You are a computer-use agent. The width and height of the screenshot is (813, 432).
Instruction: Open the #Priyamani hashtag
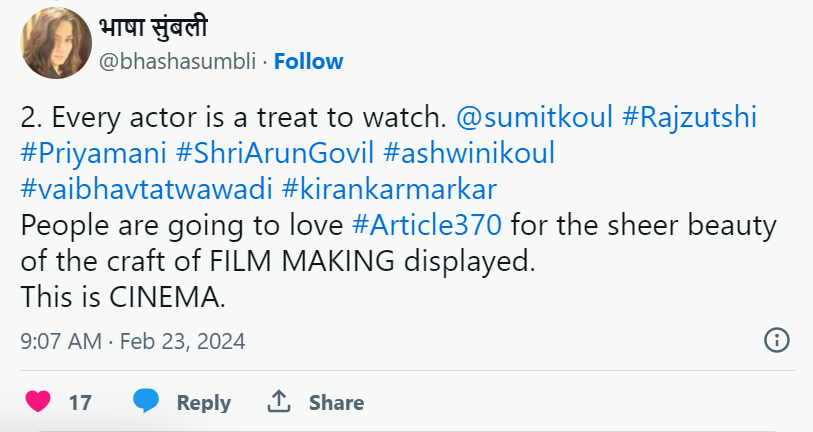pos(92,155)
